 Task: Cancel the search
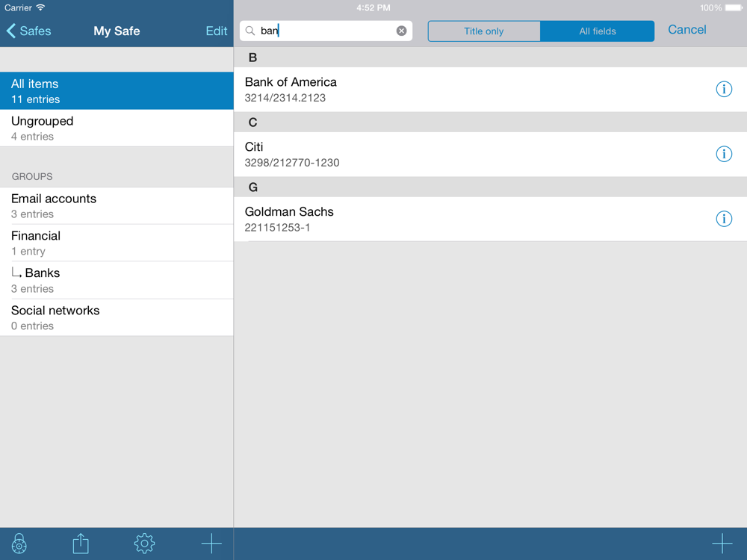click(687, 30)
